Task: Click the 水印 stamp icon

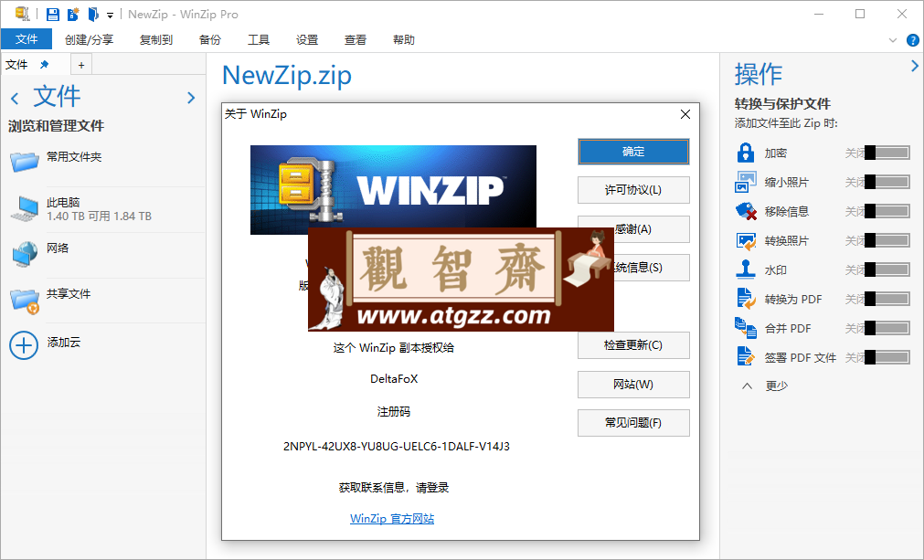Action: click(746, 269)
